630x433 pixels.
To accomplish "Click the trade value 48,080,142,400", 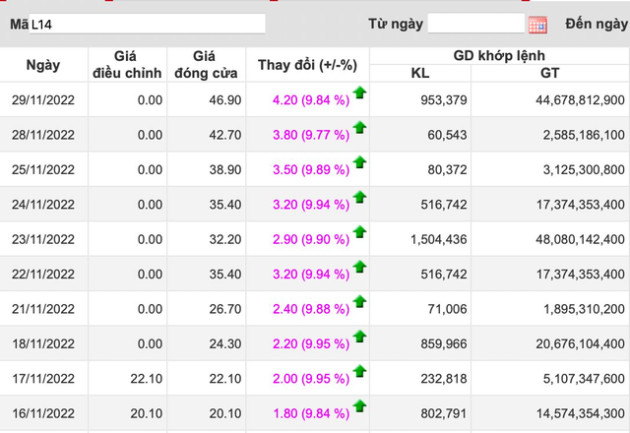I will pyautogui.click(x=580, y=239).
